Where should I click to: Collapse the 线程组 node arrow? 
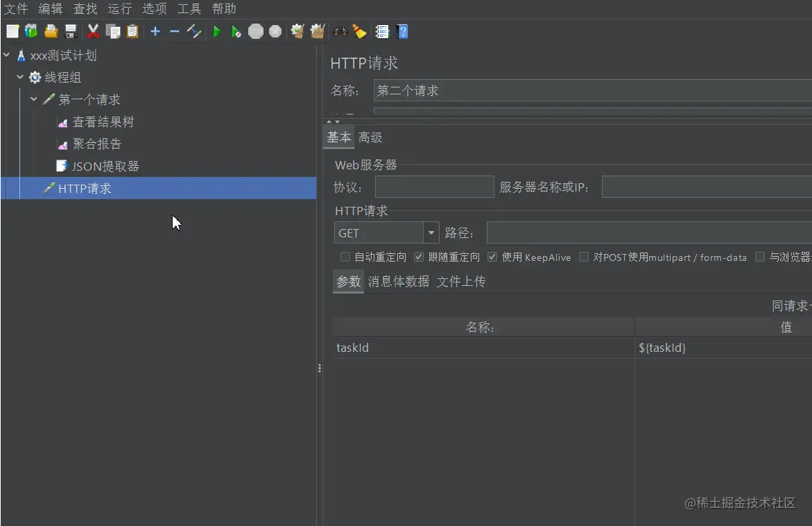coord(19,77)
